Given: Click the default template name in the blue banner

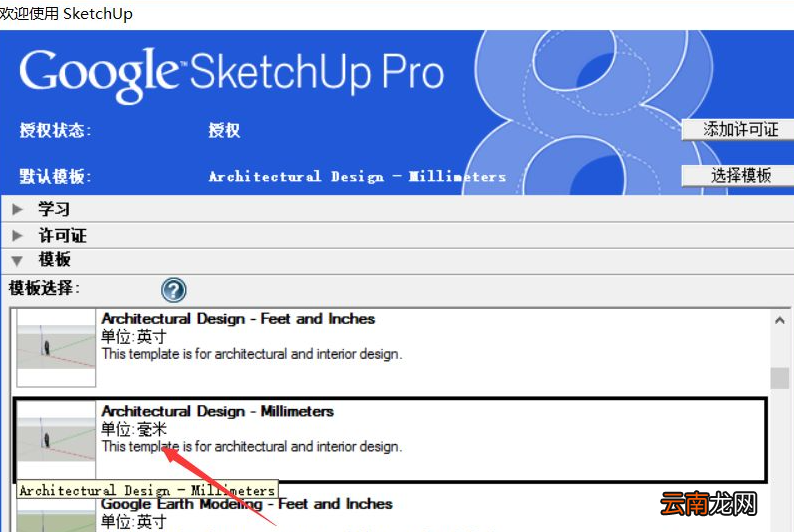Looking at the screenshot, I should click(358, 177).
